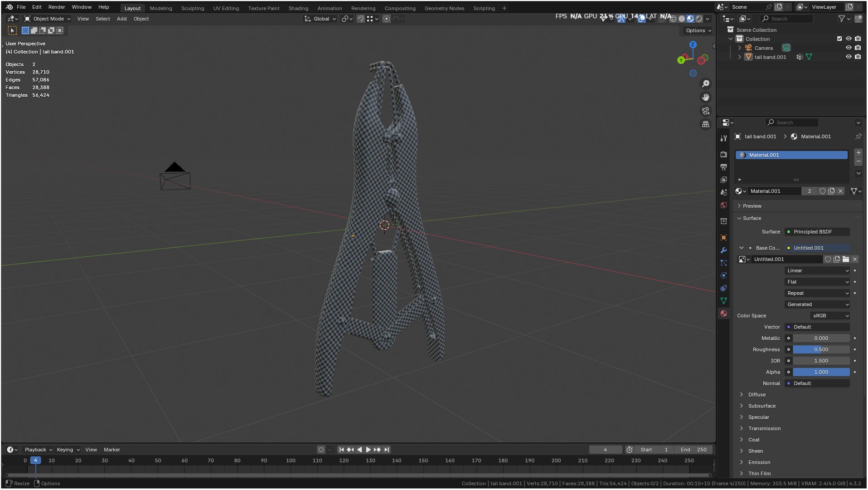Click the open image folder icon

[x=846, y=260]
